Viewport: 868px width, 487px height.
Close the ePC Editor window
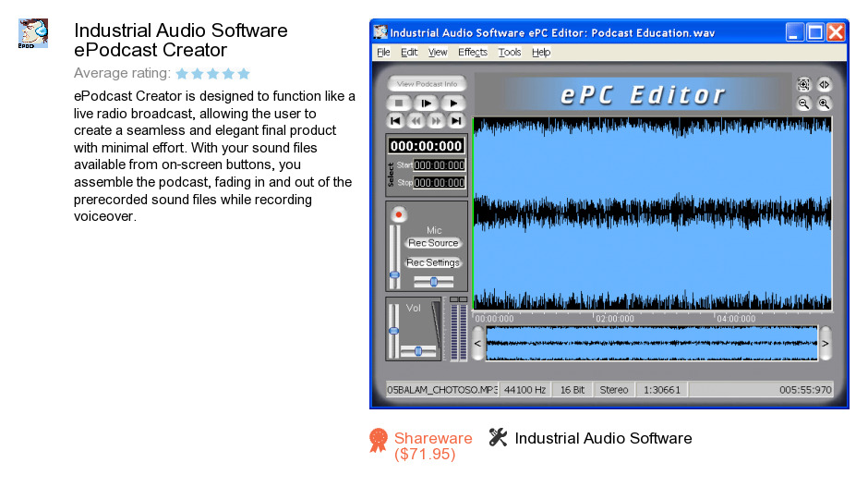(836, 32)
